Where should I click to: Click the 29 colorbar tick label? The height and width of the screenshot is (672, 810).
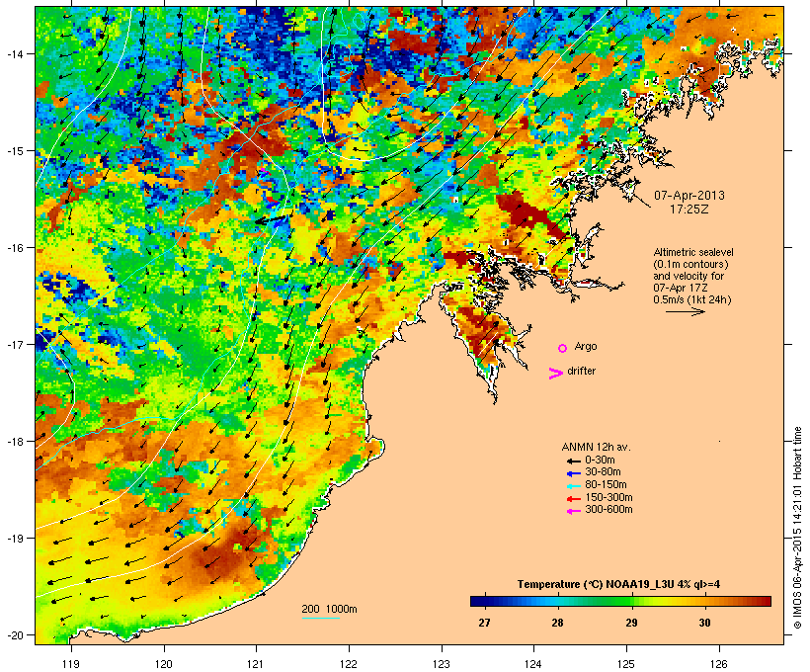[x=632, y=623]
